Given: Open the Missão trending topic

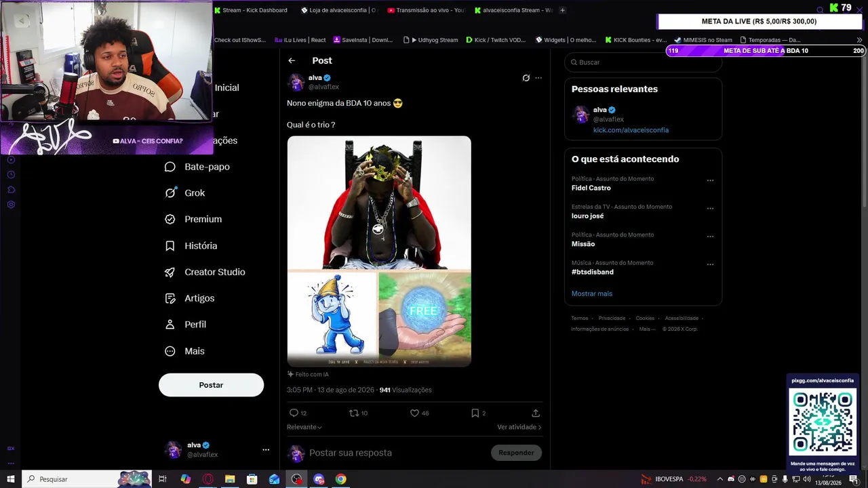Looking at the screenshot, I should [x=583, y=244].
